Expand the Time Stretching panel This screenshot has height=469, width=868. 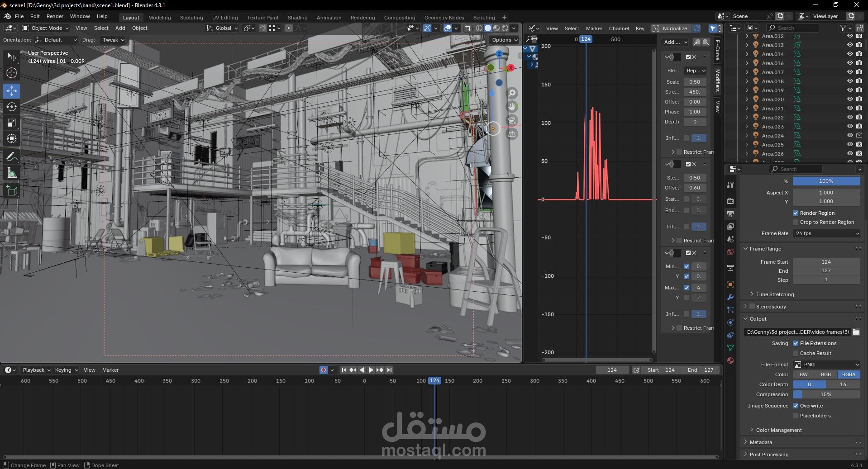point(775,294)
